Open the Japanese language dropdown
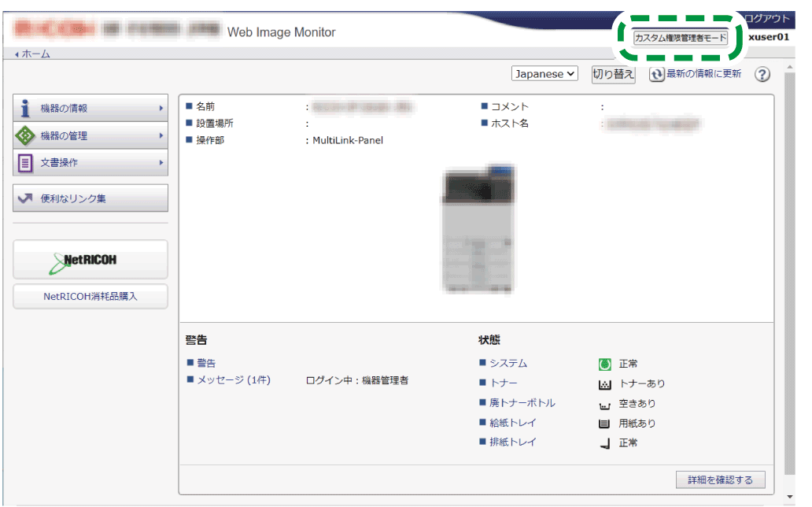Viewport: 812px width, 507px height. click(x=545, y=73)
